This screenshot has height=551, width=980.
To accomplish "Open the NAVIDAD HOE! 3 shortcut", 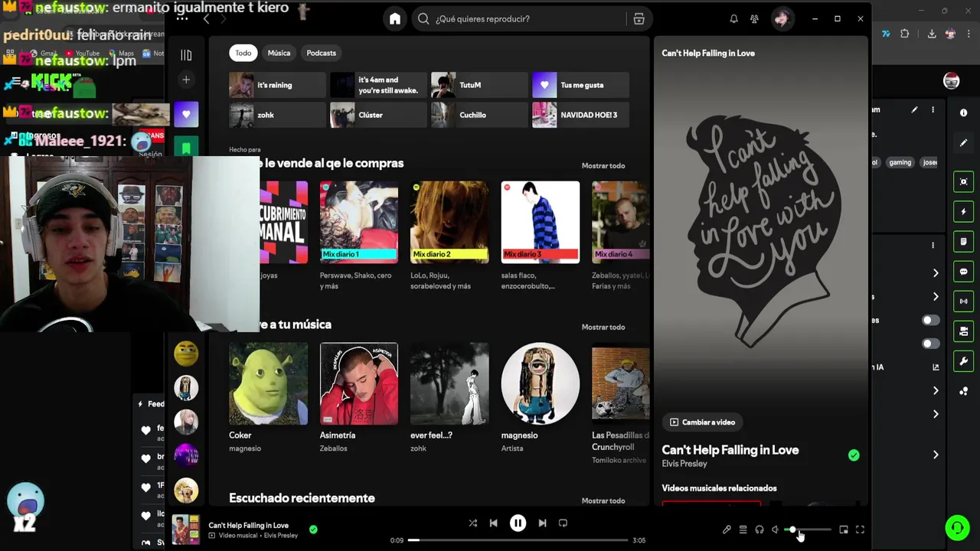I will [580, 115].
